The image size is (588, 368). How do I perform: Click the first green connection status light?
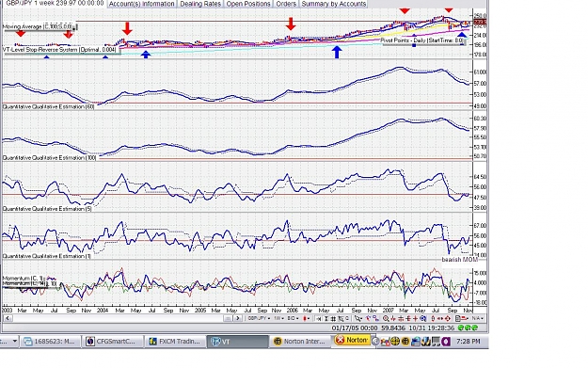(x=460, y=328)
